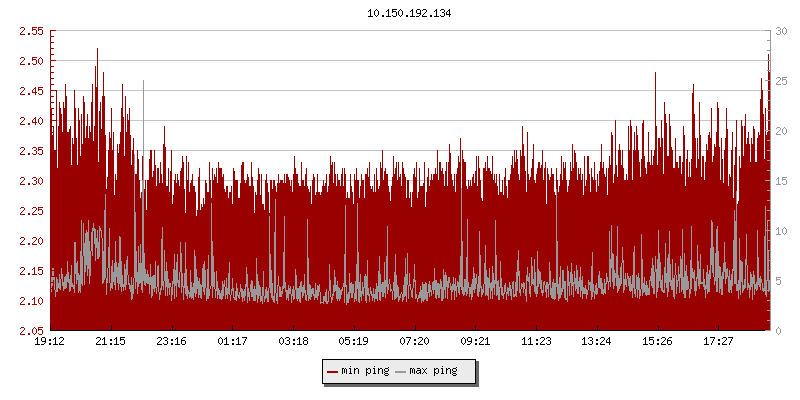800x400 pixels.
Task: Click the 19:12 time axis label
Action: [50, 341]
